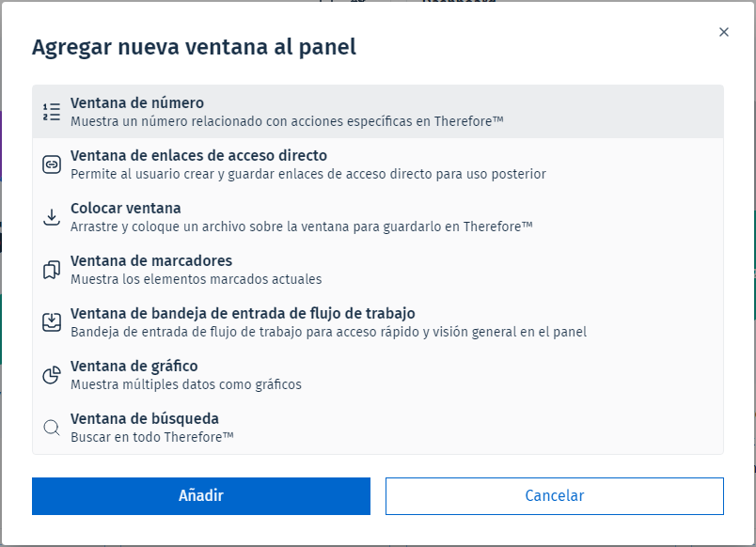Pick 'Ventana de marcadores' from the list
This screenshot has height=547, width=756.
(151, 261)
